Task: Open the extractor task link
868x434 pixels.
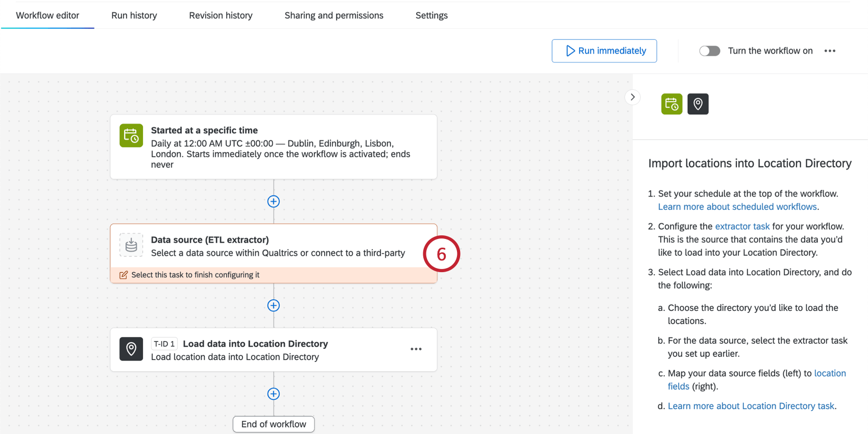Action: (x=742, y=226)
